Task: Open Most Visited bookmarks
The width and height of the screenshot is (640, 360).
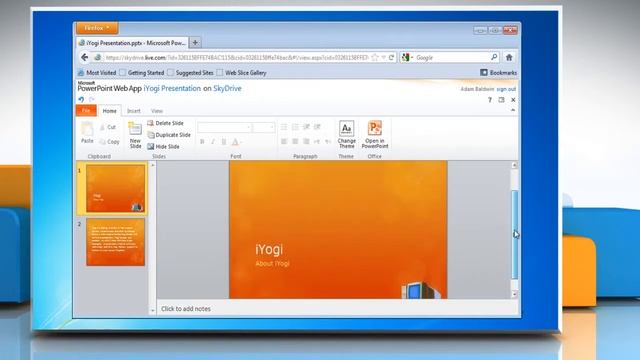Action: 97,73
